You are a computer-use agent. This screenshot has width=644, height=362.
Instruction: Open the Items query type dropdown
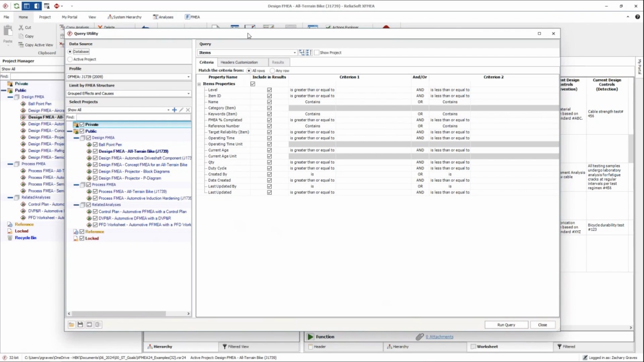[x=295, y=53]
